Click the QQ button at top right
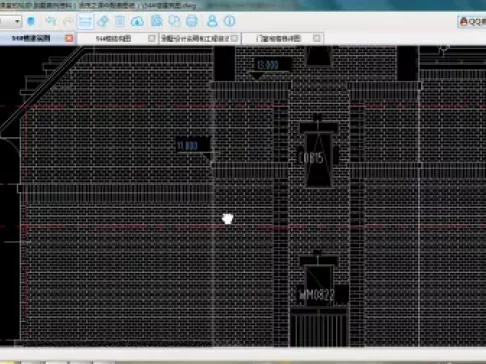The width and height of the screenshot is (486, 364). pos(472,22)
